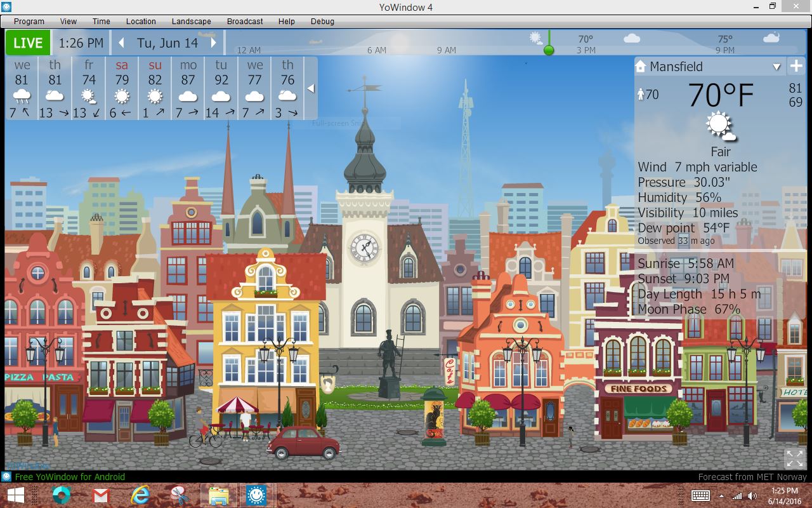Click the 9 PM point on timeline
This screenshot has width=812, height=508.
tap(724, 50)
